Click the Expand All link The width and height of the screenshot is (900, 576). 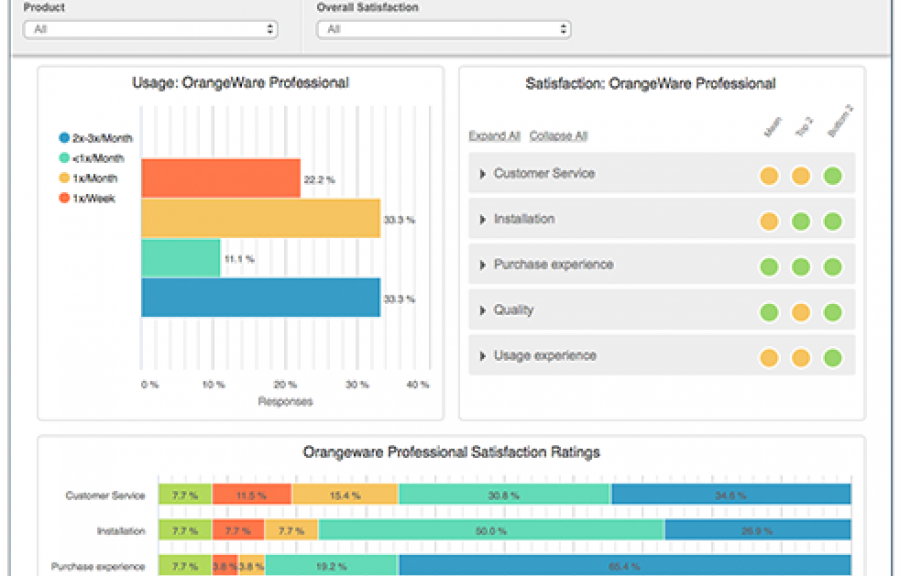(x=494, y=136)
